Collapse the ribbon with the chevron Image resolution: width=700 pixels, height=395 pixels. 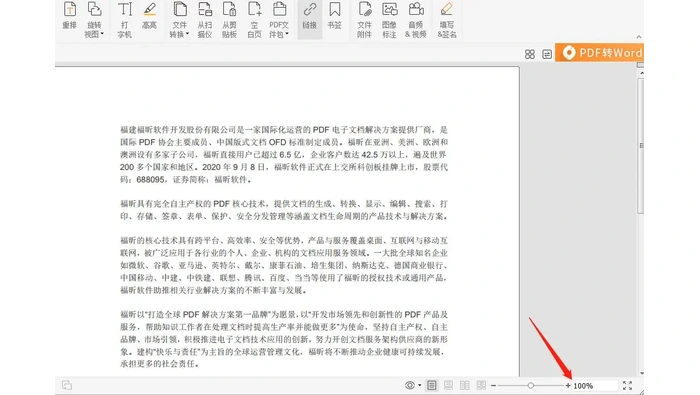click(639, 37)
